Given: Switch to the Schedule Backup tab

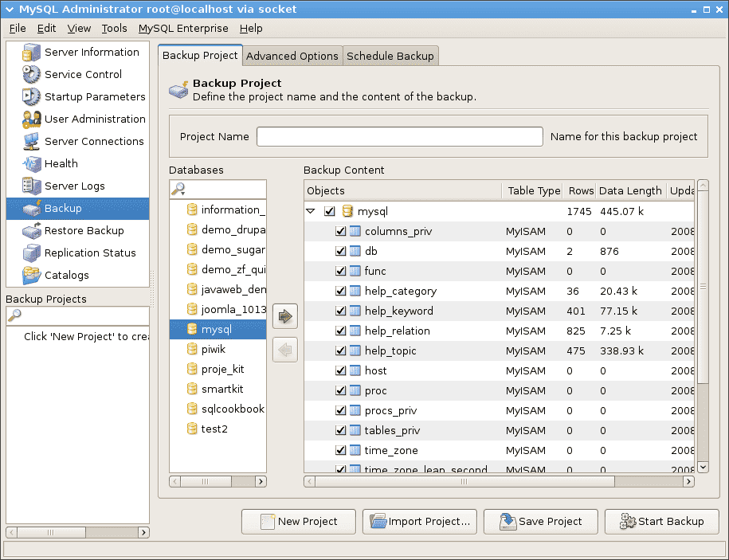Looking at the screenshot, I should pos(390,56).
